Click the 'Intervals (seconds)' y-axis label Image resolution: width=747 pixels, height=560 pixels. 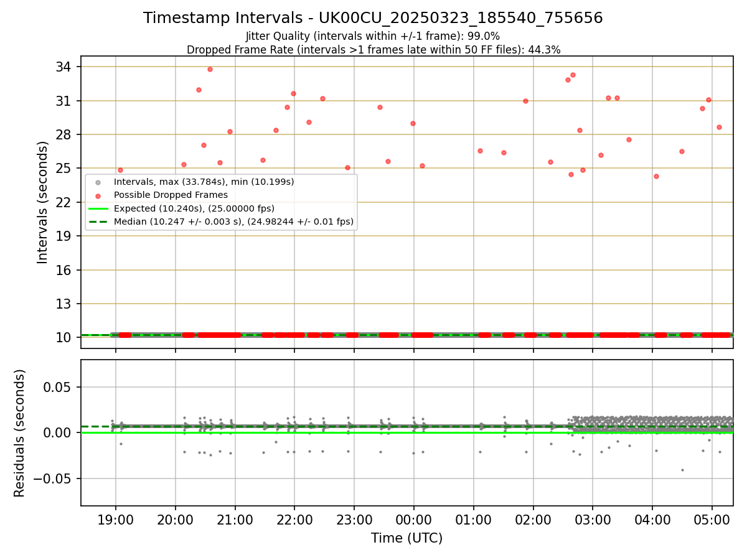(42, 202)
